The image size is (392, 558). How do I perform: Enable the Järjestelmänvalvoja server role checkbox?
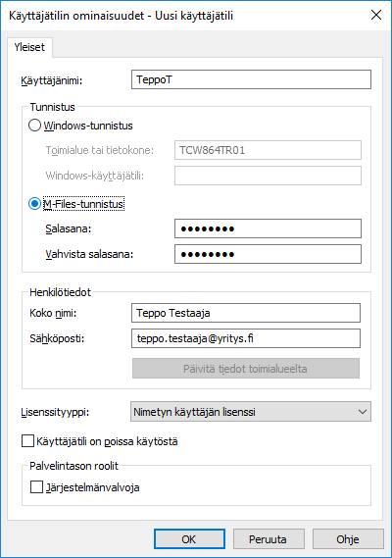pyautogui.click(x=36, y=487)
